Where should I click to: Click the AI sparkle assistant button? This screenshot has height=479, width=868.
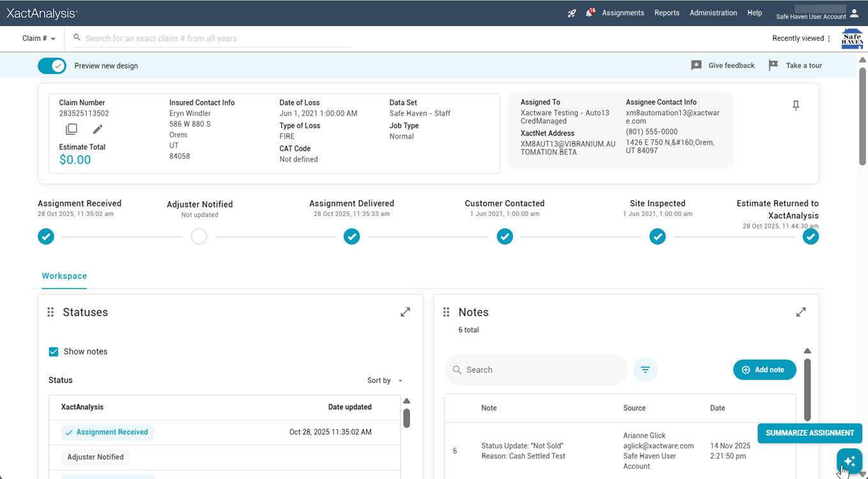849,461
